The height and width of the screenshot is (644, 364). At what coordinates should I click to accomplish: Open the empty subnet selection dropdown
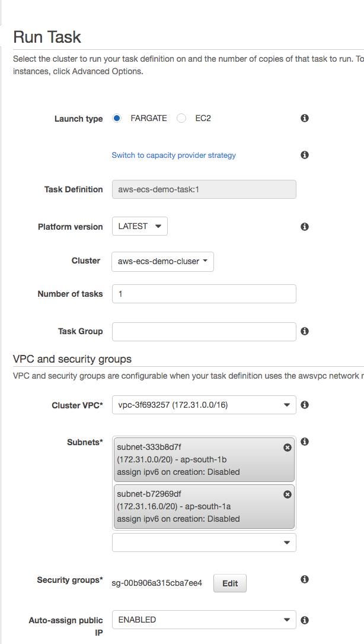pos(204,542)
